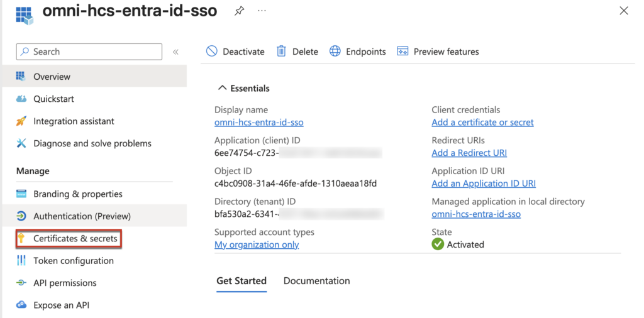Click the Deactivate icon in toolbar
The height and width of the screenshot is (318, 644).
(x=212, y=52)
